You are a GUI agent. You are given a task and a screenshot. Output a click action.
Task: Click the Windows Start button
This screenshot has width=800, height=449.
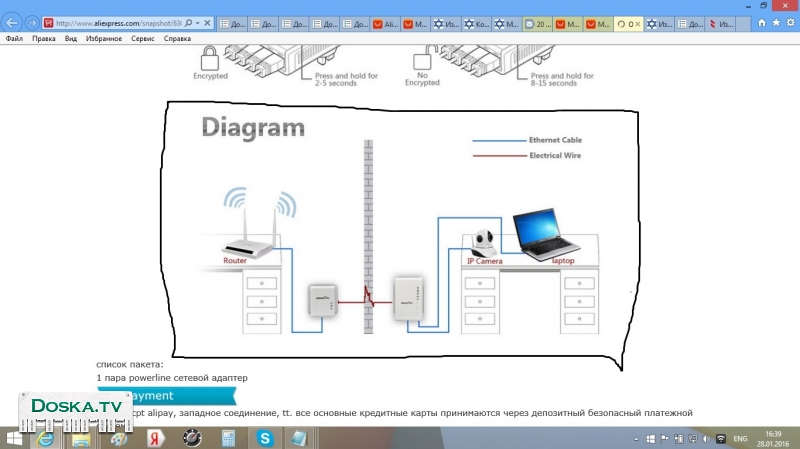14,438
